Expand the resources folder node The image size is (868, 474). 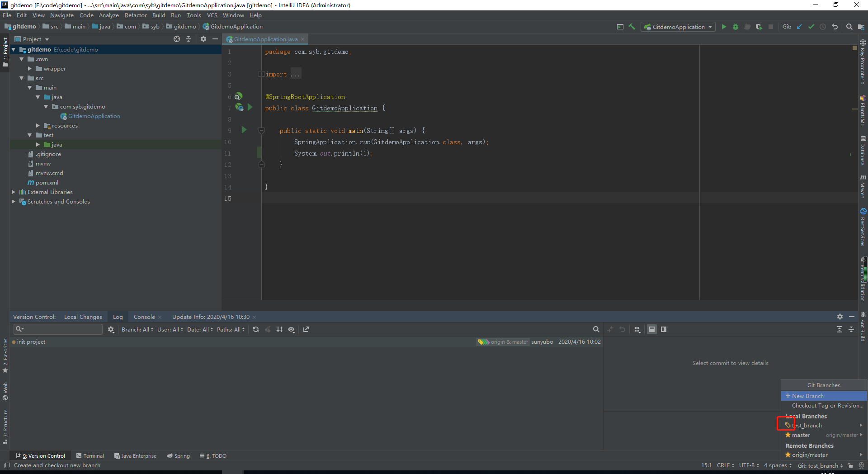tap(38, 126)
